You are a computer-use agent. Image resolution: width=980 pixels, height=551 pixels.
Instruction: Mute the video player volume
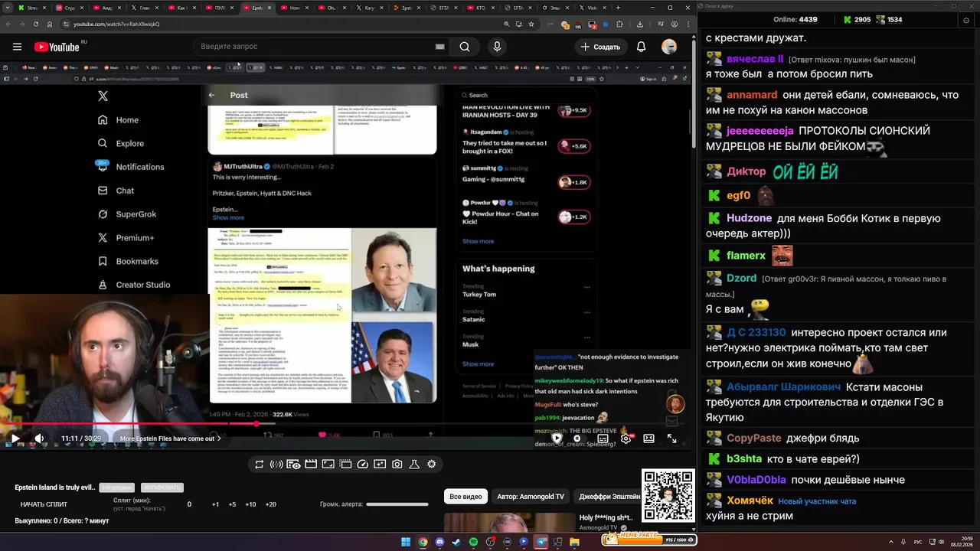click(39, 439)
